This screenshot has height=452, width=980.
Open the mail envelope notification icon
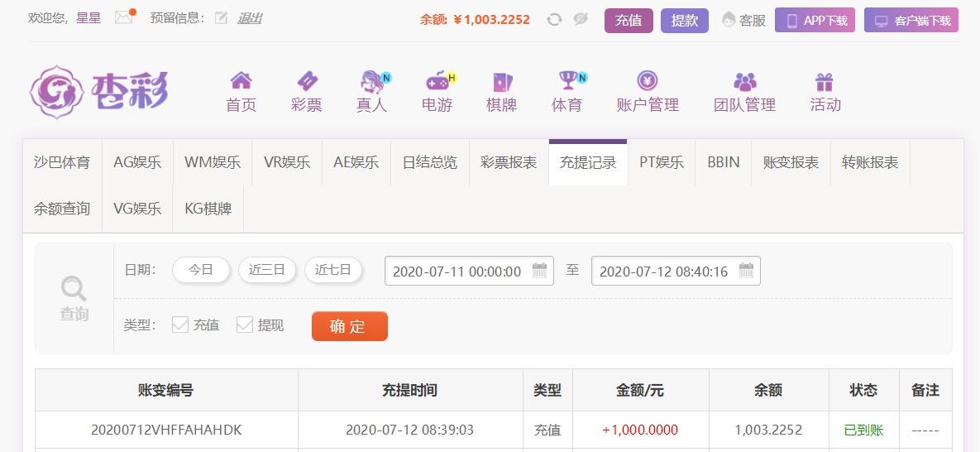click(124, 17)
